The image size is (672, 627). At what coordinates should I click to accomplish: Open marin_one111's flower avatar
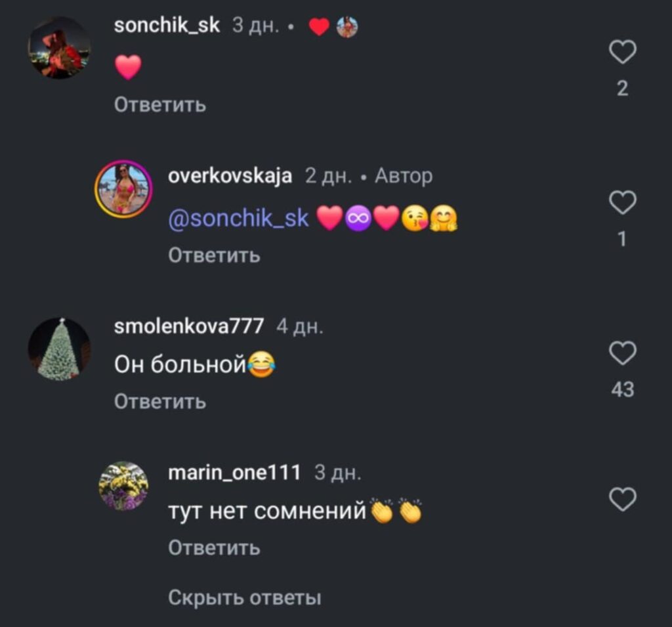(124, 486)
